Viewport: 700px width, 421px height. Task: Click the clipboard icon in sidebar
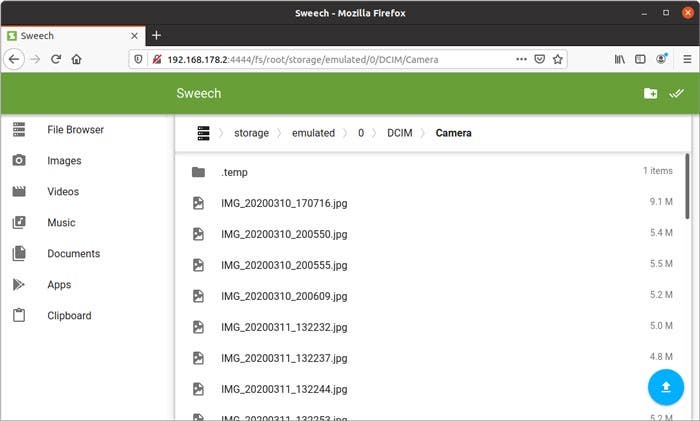click(19, 315)
